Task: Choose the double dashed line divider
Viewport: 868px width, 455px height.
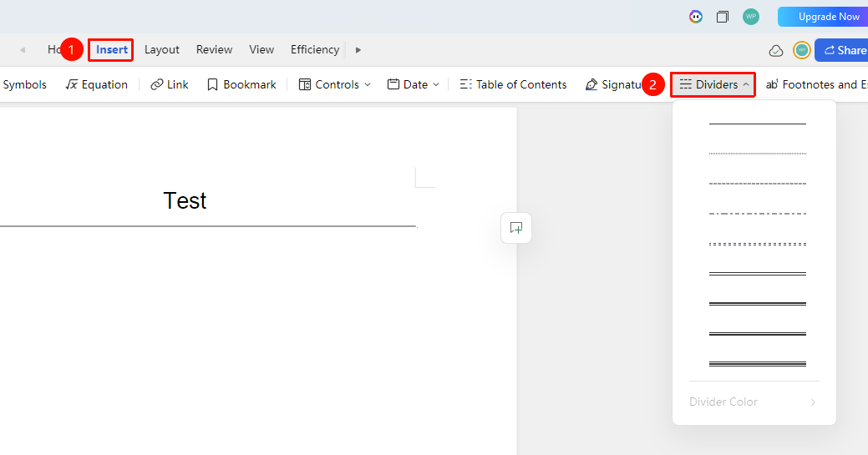Action: click(x=757, y=244)
